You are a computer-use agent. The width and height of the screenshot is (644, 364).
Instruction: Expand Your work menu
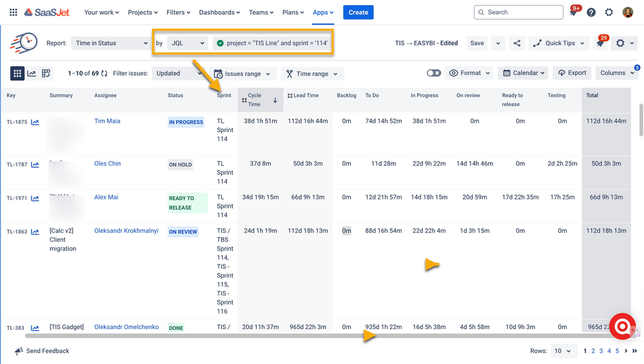click(x=101, y=12)
